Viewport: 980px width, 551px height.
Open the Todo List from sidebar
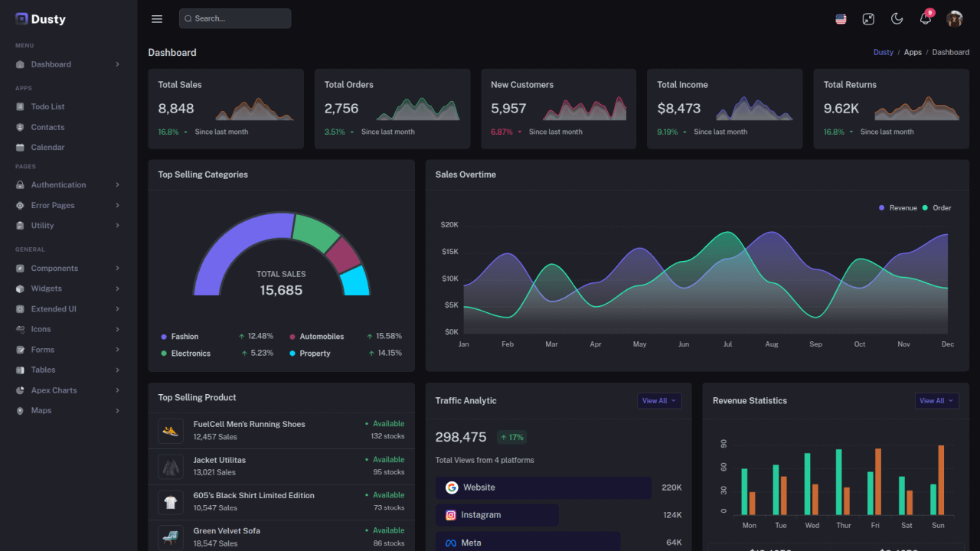tap(48, 106)
